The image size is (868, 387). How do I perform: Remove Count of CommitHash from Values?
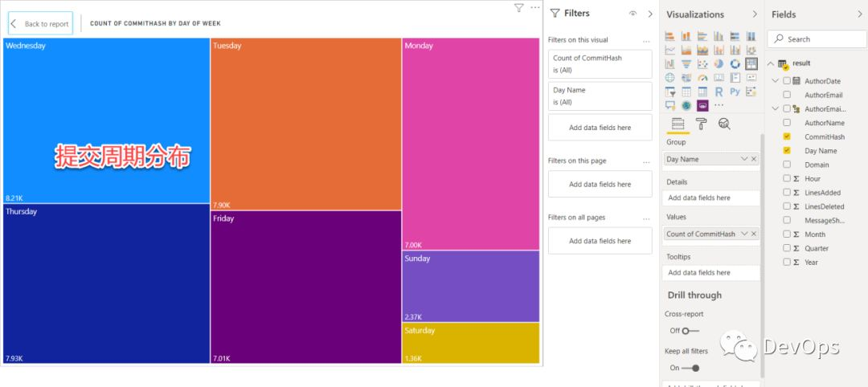point(753,234)
